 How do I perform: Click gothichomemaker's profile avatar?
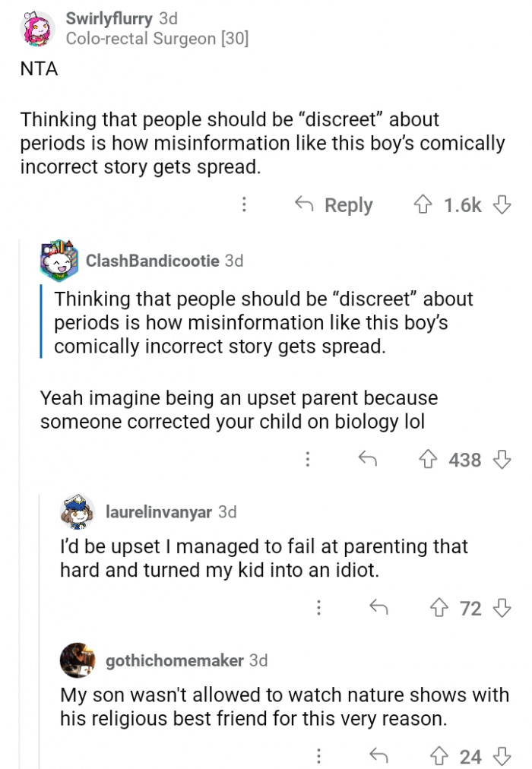(78, 660)
